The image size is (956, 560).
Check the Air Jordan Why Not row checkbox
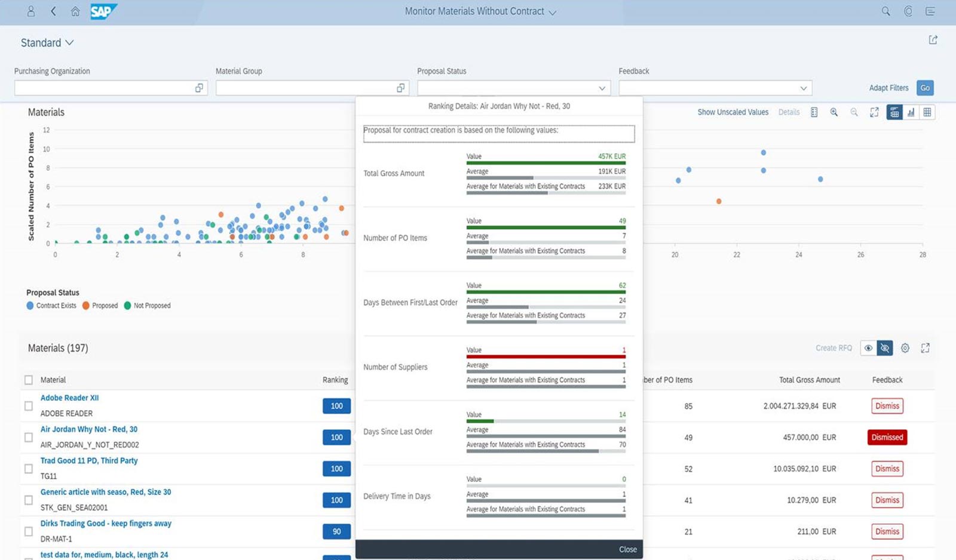click(29, 438)
